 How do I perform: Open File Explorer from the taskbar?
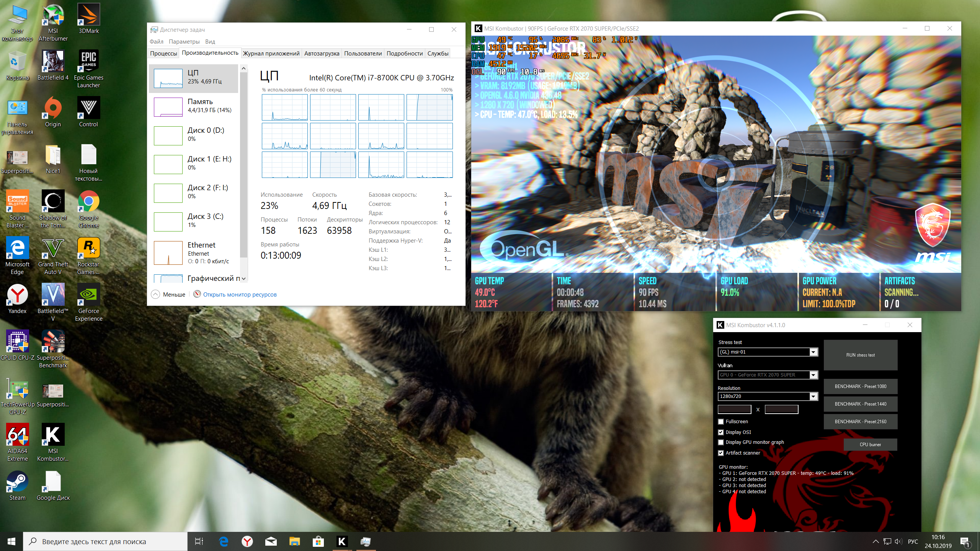point(294,541)
